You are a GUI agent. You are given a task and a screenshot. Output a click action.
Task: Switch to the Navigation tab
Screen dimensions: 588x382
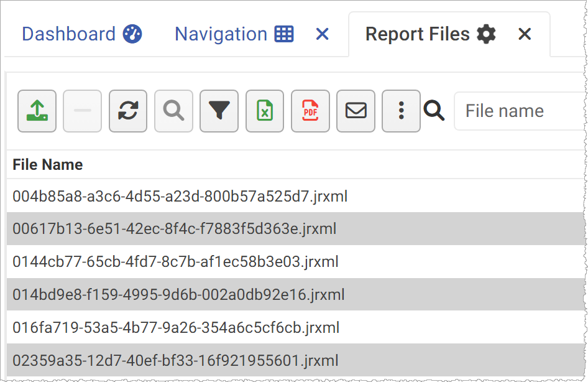click(234, 34)
